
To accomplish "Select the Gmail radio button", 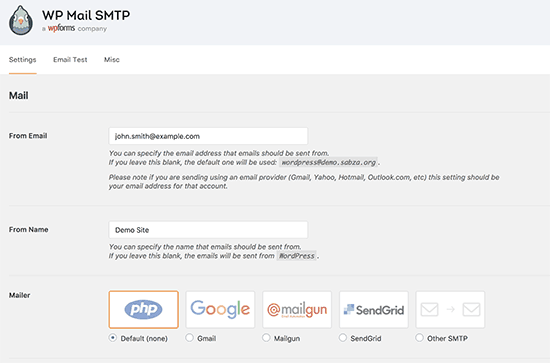I will 189,338.
